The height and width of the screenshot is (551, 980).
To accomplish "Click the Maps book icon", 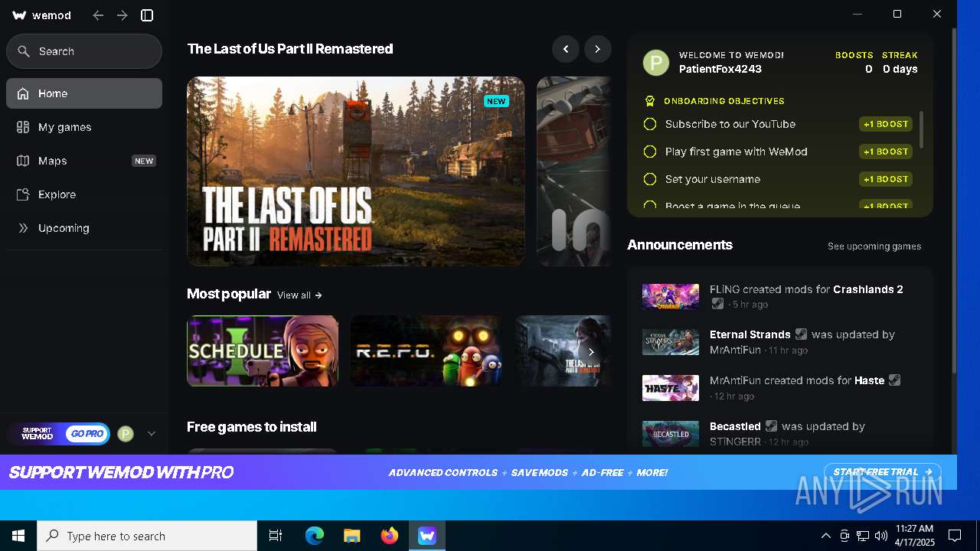I will tap(23, 161).
